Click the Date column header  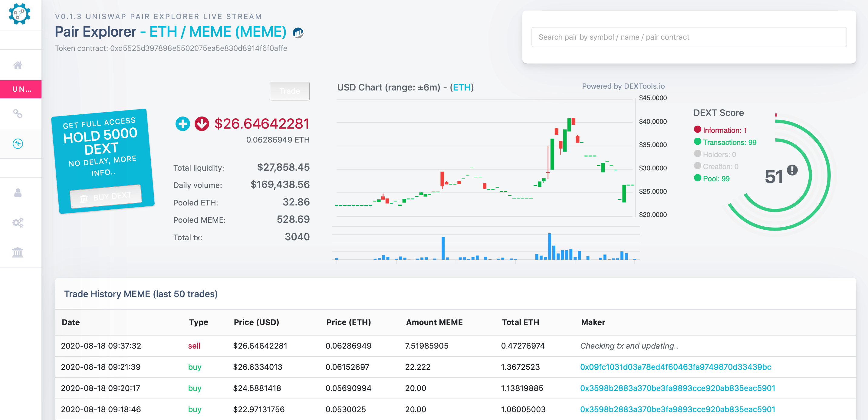(71, 322)
